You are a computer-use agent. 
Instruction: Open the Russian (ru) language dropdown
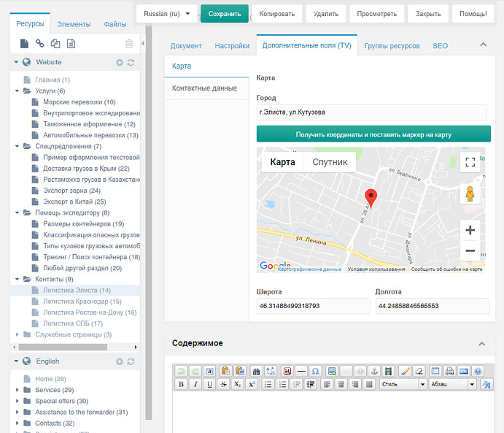(166, 14)
